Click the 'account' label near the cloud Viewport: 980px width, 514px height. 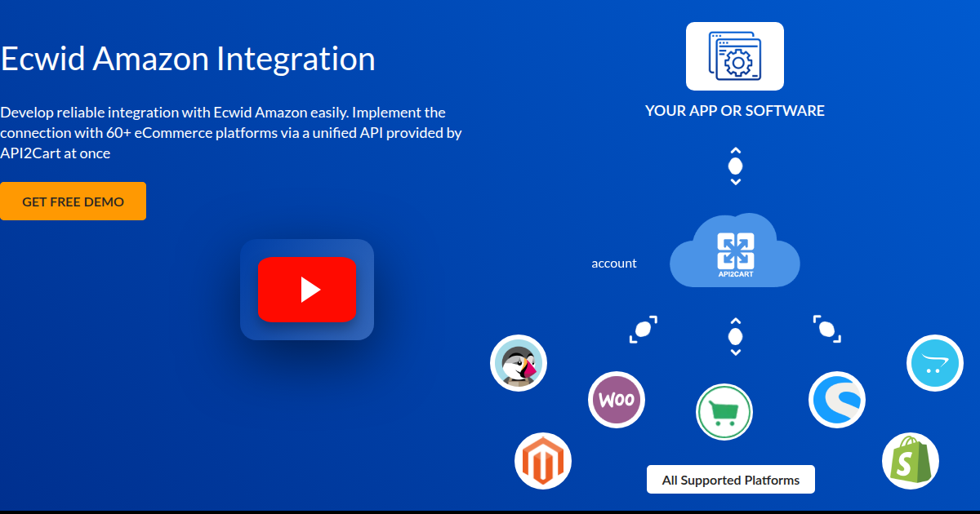(x=614, y=264)
